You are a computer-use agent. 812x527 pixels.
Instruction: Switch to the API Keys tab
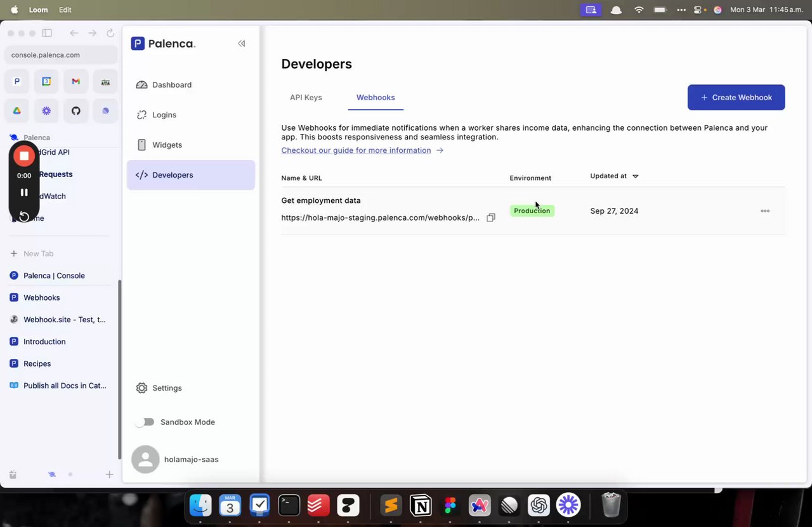click(x=306, y=98)
